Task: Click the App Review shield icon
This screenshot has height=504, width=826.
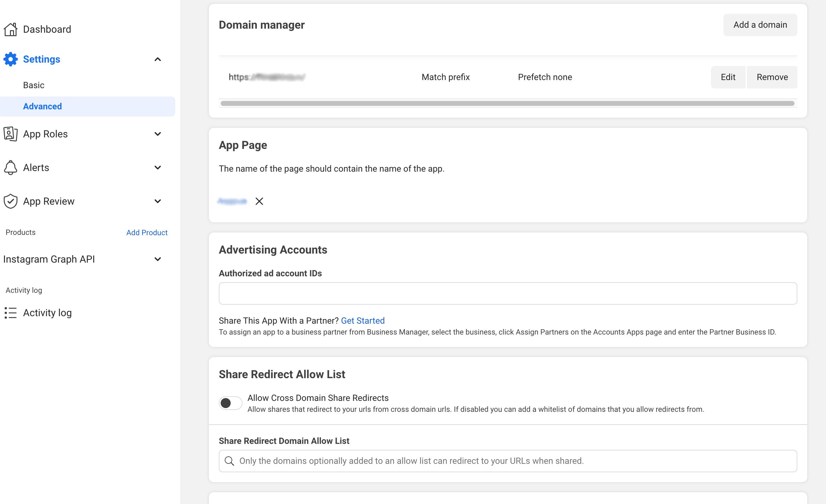Action: click(10, 202)
